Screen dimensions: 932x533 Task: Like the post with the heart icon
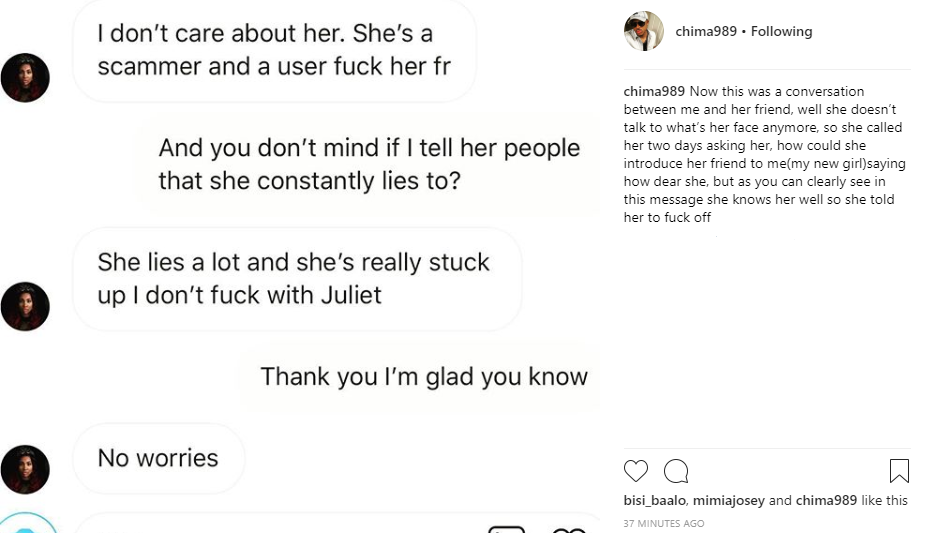click(x=635, y=471)
